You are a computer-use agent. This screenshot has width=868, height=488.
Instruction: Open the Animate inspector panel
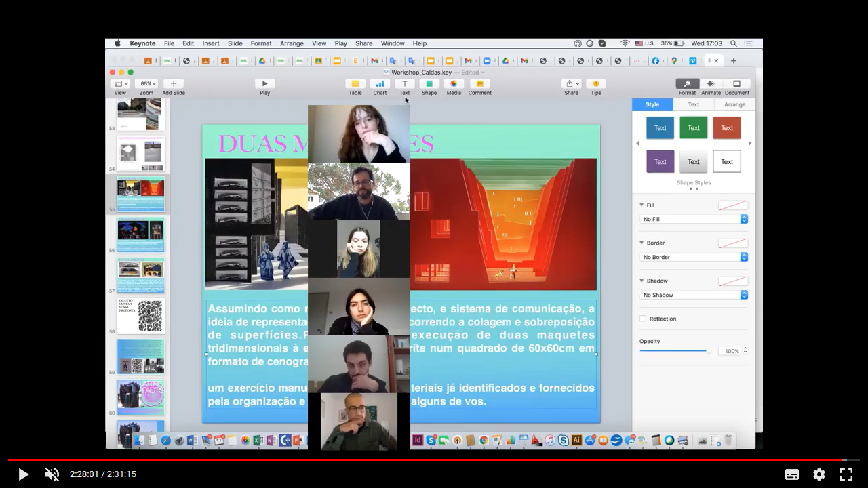tap(711, 84)
